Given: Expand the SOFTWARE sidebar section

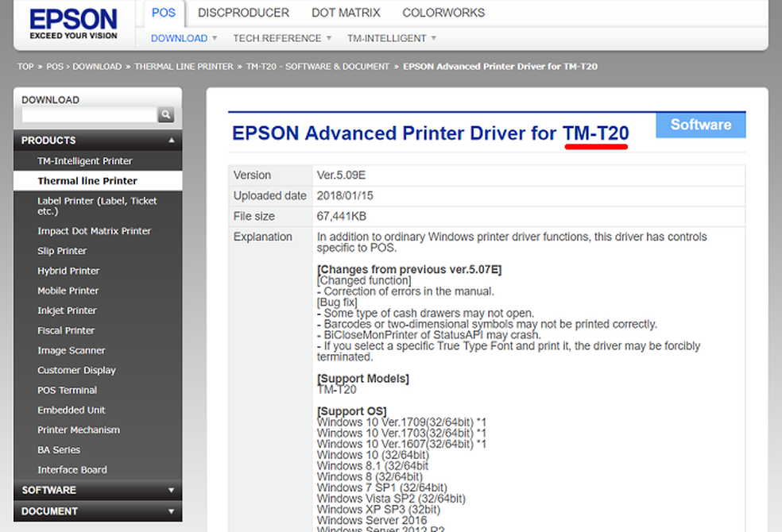Looking at the screenshot, I should (x=98, y=490).
